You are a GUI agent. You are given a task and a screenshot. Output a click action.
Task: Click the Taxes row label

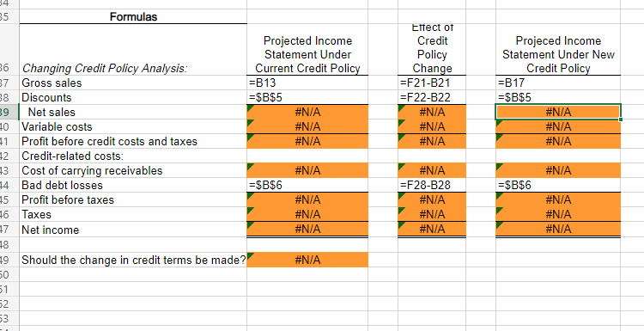(37, 215)
